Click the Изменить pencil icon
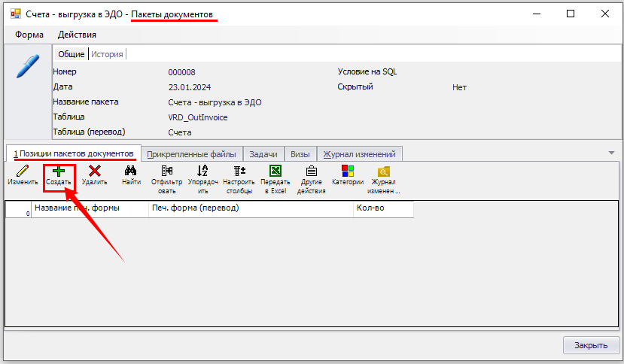The width and height of the screenshot is (624, 364). pyautogui.click(x=22, y=171)
